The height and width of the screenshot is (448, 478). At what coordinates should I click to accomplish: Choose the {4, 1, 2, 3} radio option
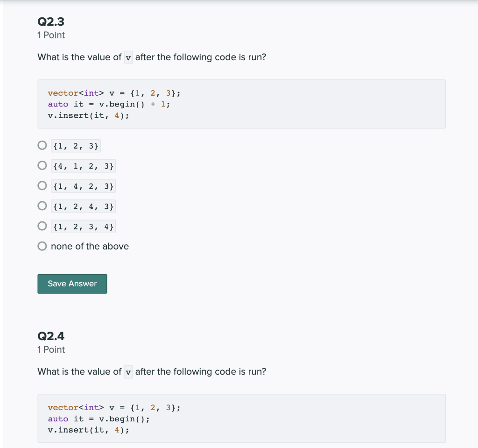click(x=42, y=165)
